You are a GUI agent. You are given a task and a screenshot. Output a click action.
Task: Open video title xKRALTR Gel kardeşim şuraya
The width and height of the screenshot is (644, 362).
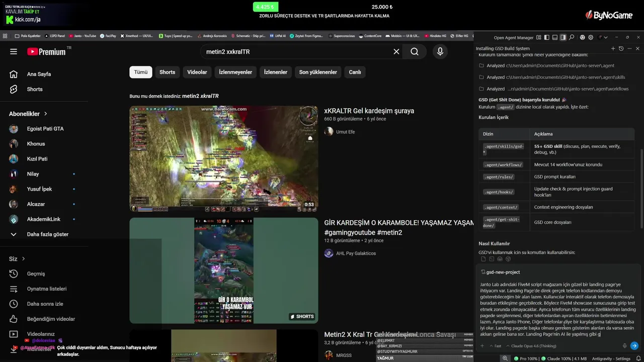point(369,111)
